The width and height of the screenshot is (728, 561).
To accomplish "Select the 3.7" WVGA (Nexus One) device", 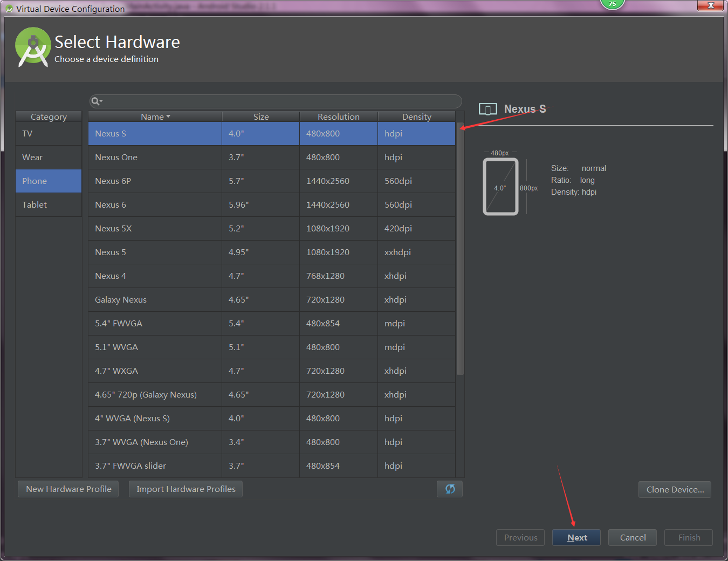I will click(x=272, y=442).
